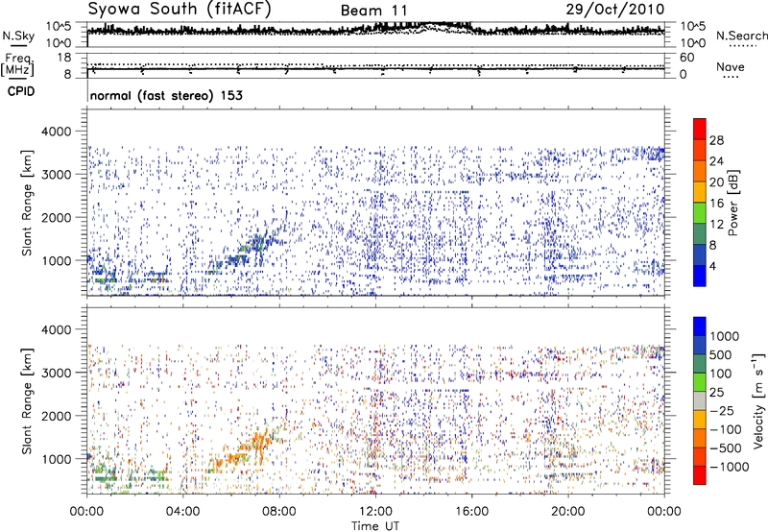Click the velocity panel "Slant Range [km]" label
This screenshot has width=768, height=532.
pos(27,401)
